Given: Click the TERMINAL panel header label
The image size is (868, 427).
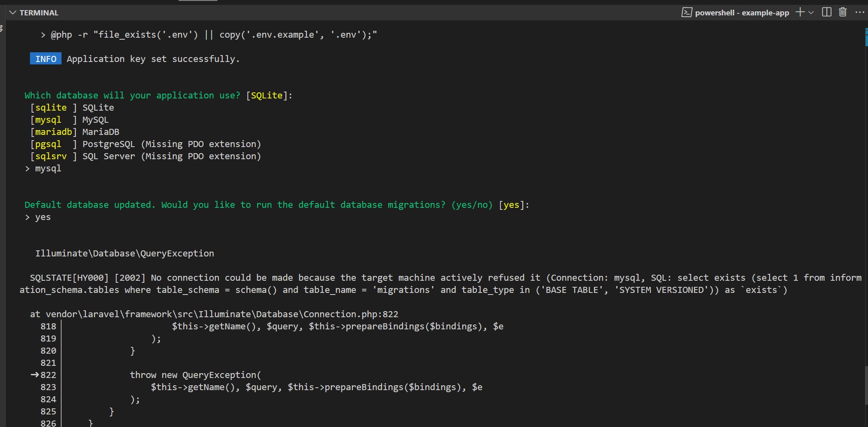Looking at the screenshot, I should click(39, 13).
